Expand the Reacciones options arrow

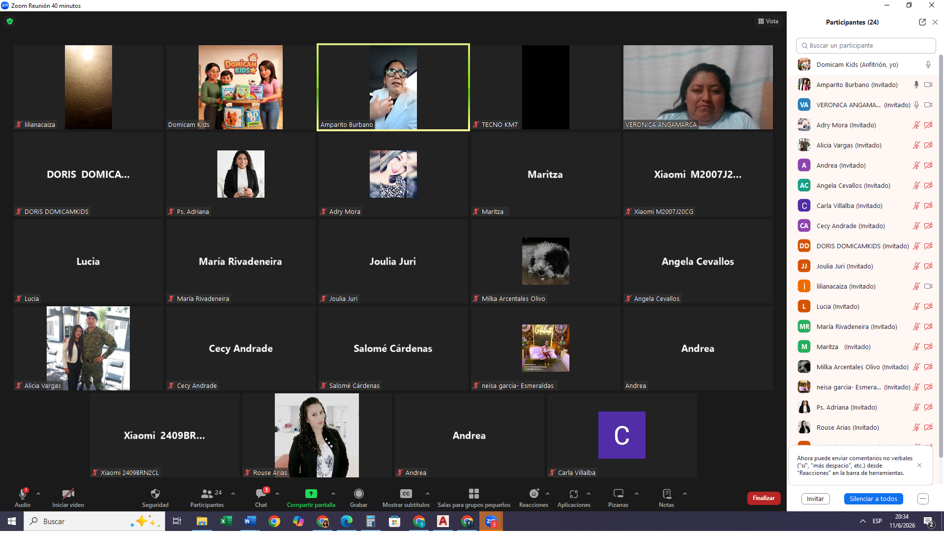pos(548,494)
